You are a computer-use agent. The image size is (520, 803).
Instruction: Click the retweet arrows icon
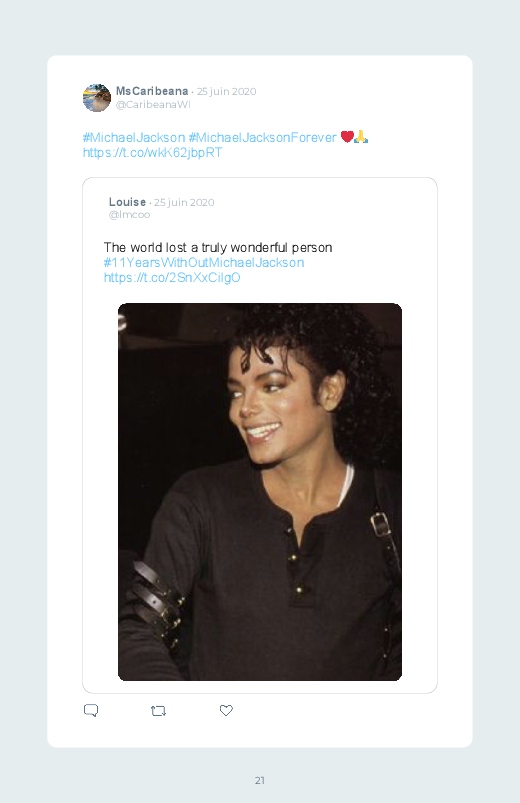[158, 711]
